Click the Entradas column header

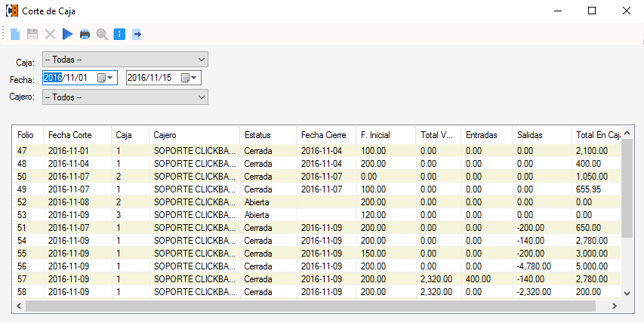pos(487,135)
